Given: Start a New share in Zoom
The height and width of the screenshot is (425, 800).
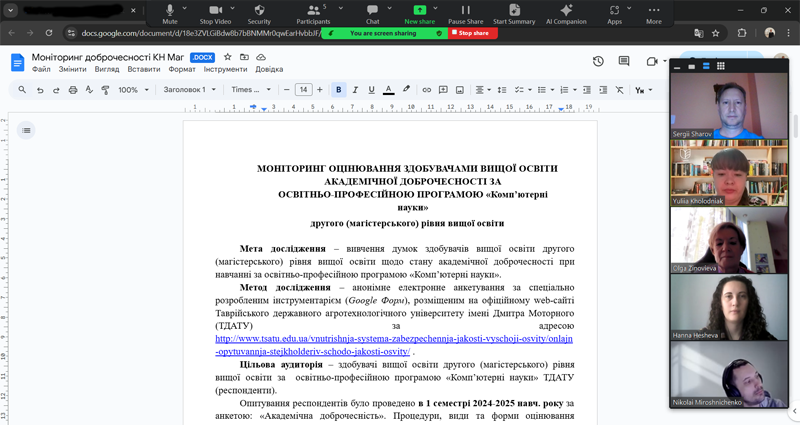Looking at the screenshot, I should pos(419,14).
